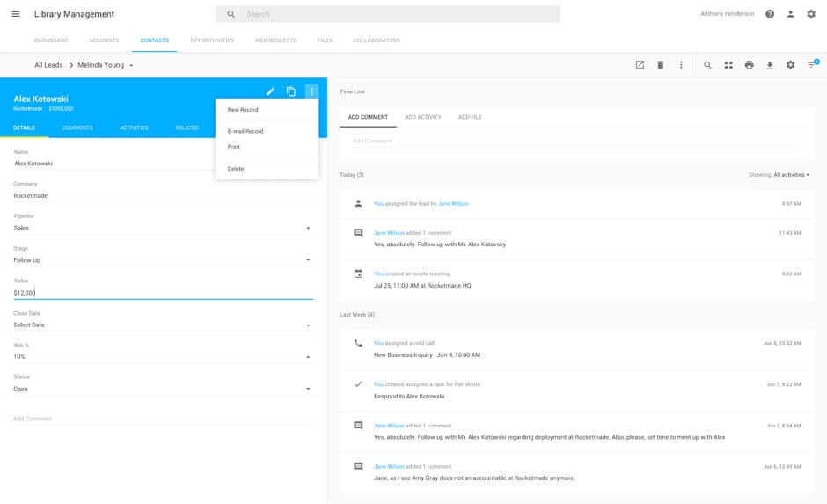The height and width of the screenshot is (504, 827).
Task: Select New Record from the context menu
Action: click(243, 110)
